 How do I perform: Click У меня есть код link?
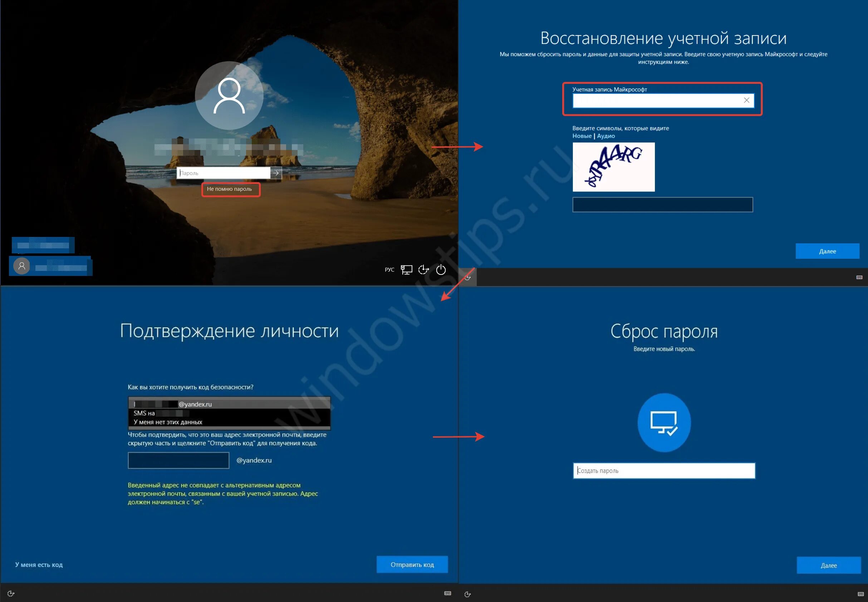click(x=39, y=565)
